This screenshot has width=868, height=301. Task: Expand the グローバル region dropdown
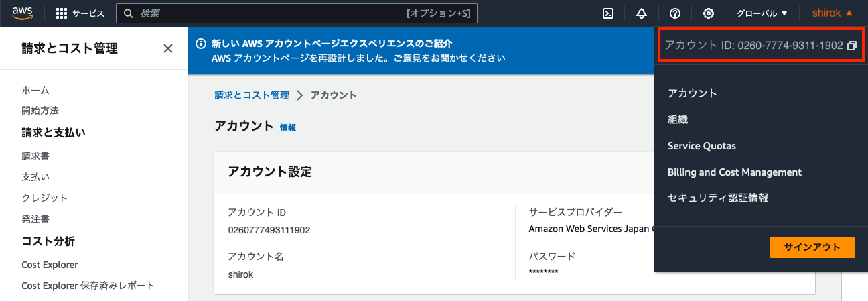click(762, 13)
